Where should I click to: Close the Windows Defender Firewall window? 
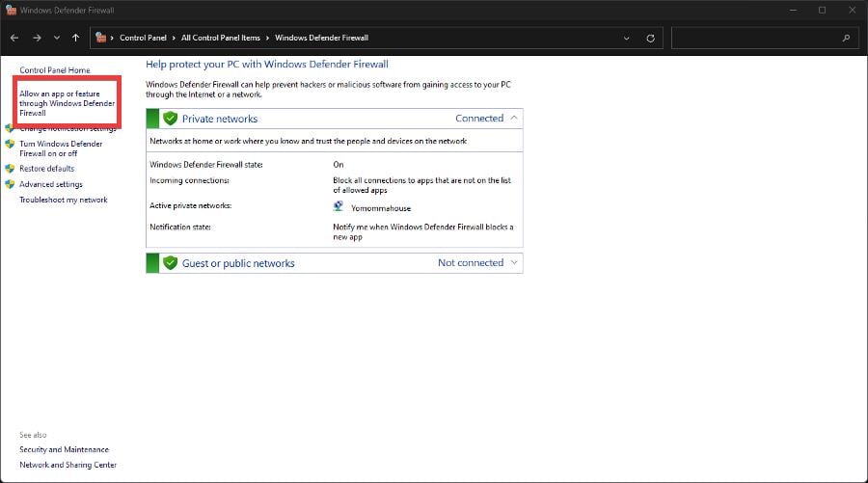tap(852, 10)
